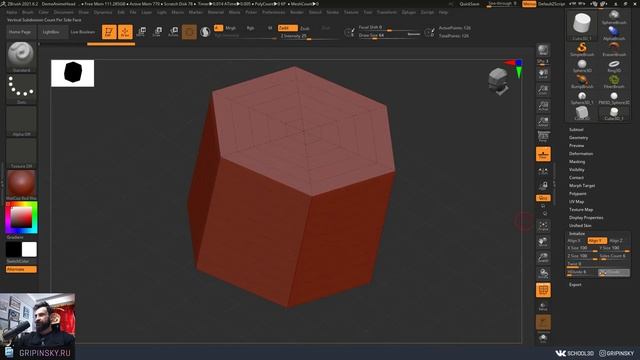The height and width of the screenshot is (360, 640).
Task: Select PM3D_Sphere3D tool in Tool palette
Action: tap(614, 98)
